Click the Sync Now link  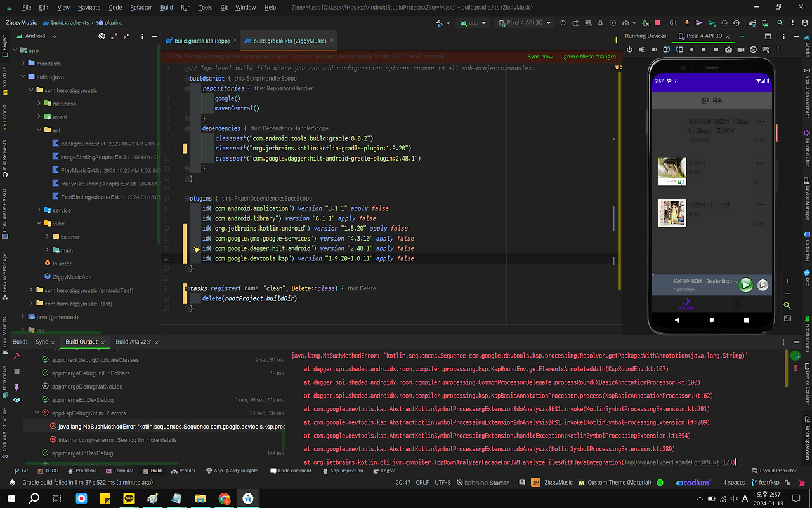click(x=540, y=57)
